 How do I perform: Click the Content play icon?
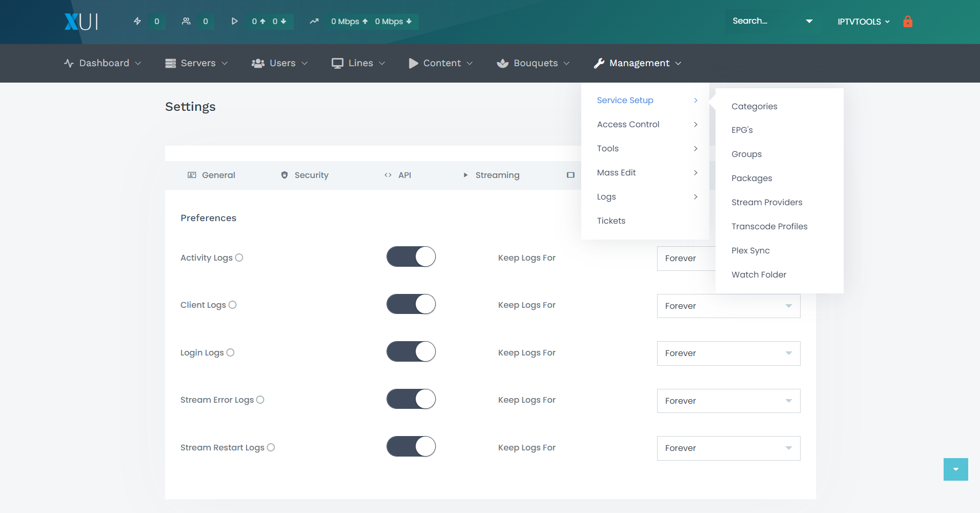413,63
